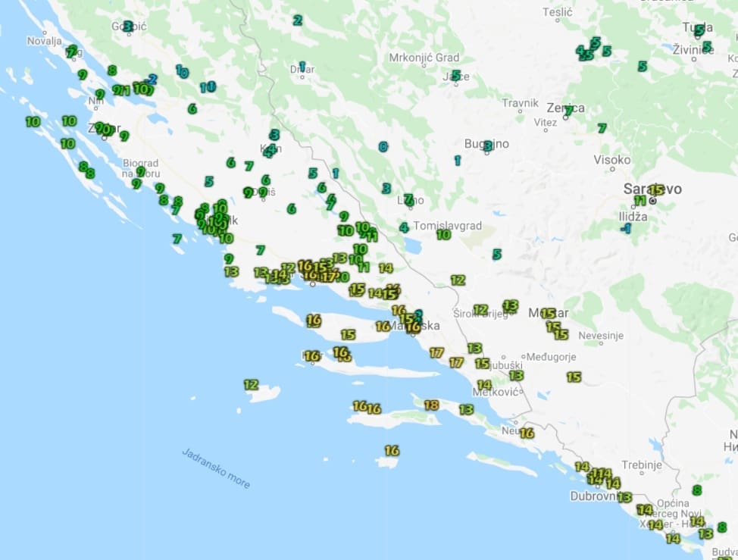The image size is (738, 560).
Task: Click the 3 marker at Gospić
Action: coord(127,27)
